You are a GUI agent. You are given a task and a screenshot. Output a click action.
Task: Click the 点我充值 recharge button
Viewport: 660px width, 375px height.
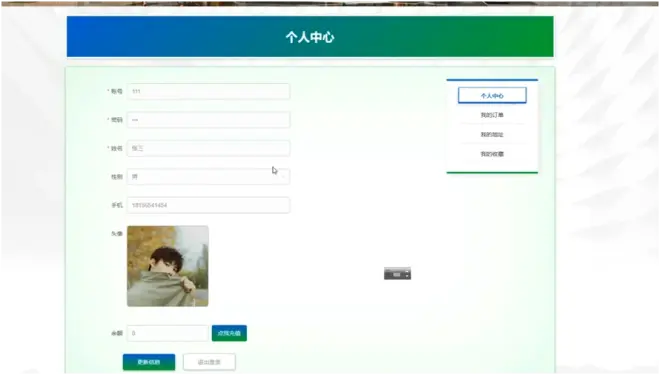(229, 333)
